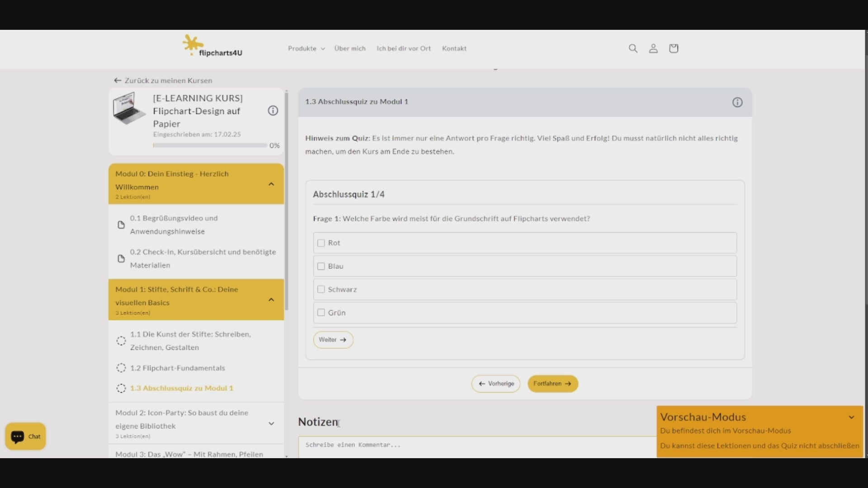This screenshot has height=488, width=868.
Task: Open info icon beside course title
Action: tap(273, 111)
